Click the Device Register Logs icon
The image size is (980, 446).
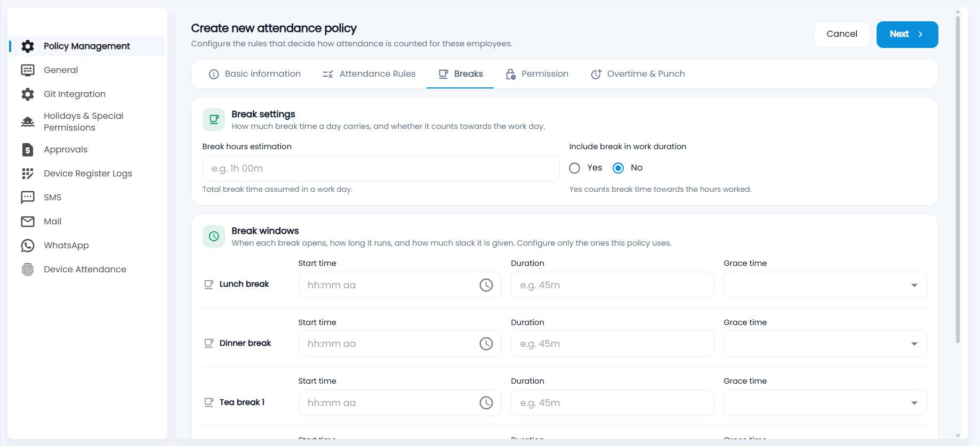pyautogui.click(x=28, y=174)
